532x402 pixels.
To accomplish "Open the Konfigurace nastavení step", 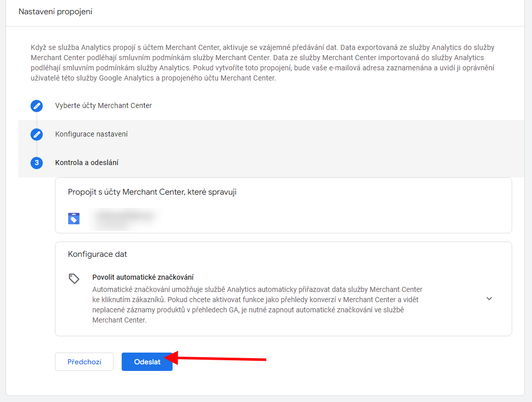I will 91,134.
